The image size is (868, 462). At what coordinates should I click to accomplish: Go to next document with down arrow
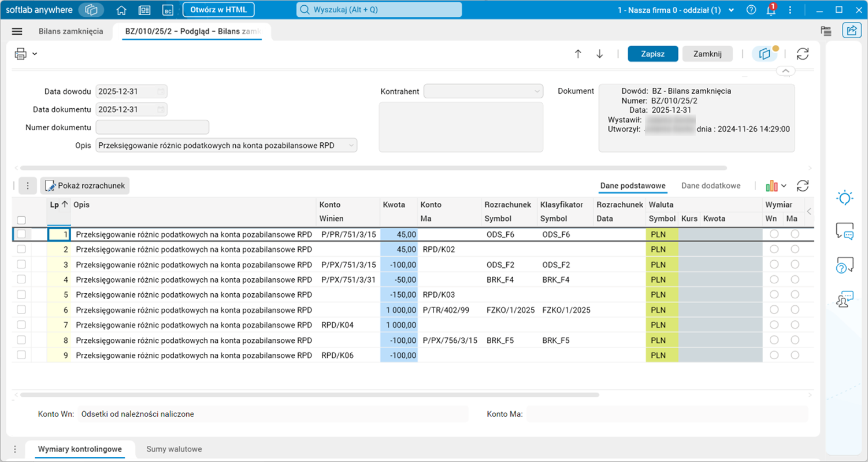[599, 54]
